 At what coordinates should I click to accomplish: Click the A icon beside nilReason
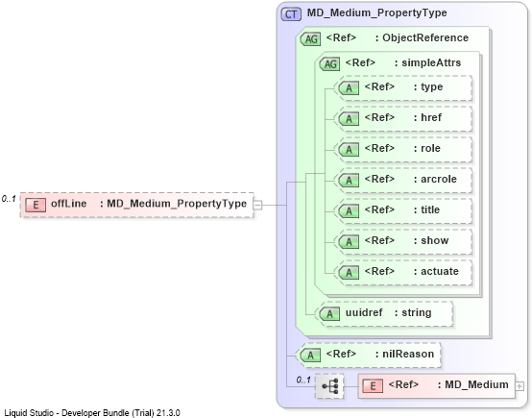(311, 356)
